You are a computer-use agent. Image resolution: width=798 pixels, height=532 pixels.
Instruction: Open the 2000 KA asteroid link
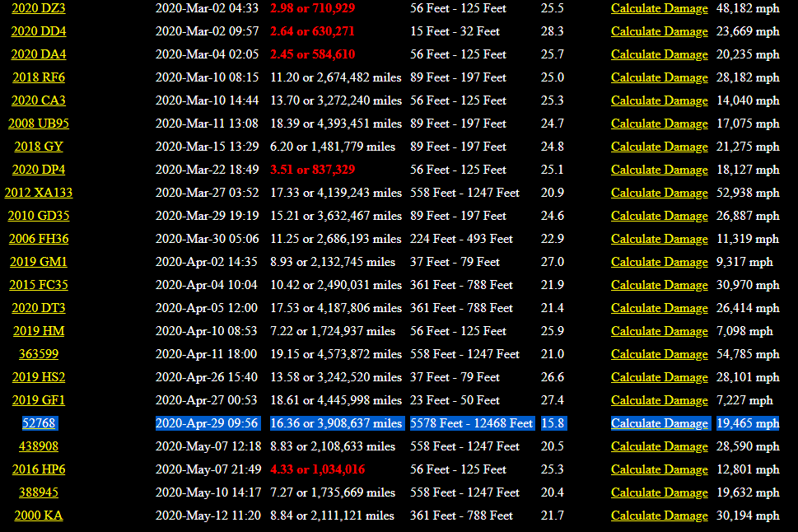39,516
